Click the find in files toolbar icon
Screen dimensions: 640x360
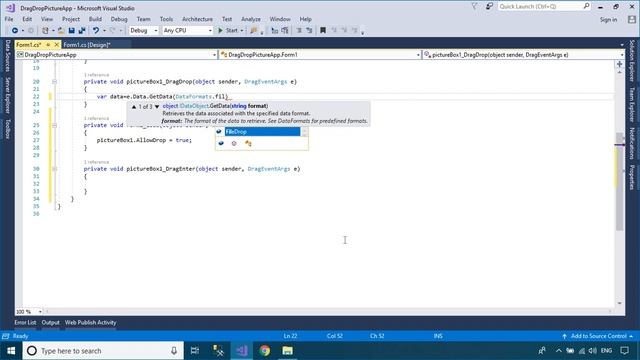click(x=253, y=31)
